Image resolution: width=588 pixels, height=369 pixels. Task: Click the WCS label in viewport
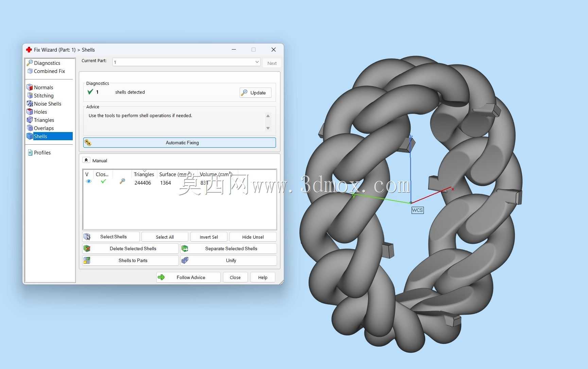(417, 210)
